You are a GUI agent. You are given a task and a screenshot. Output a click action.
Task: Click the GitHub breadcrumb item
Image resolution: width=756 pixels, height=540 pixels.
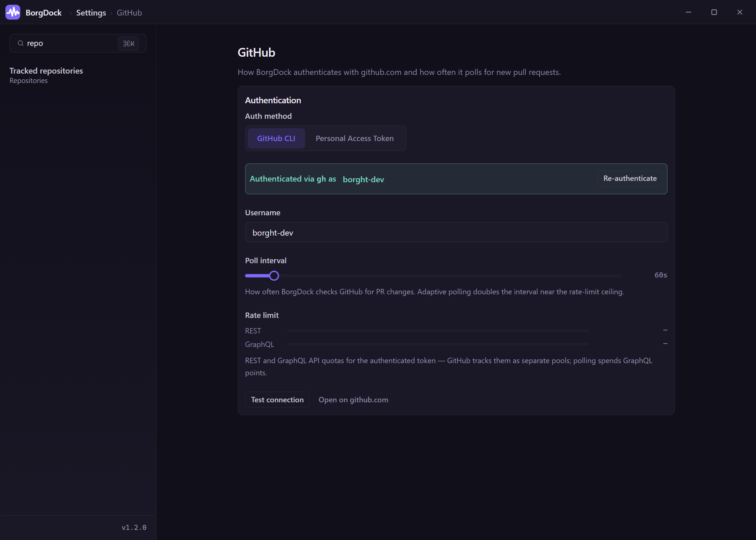tap(129, 13)
